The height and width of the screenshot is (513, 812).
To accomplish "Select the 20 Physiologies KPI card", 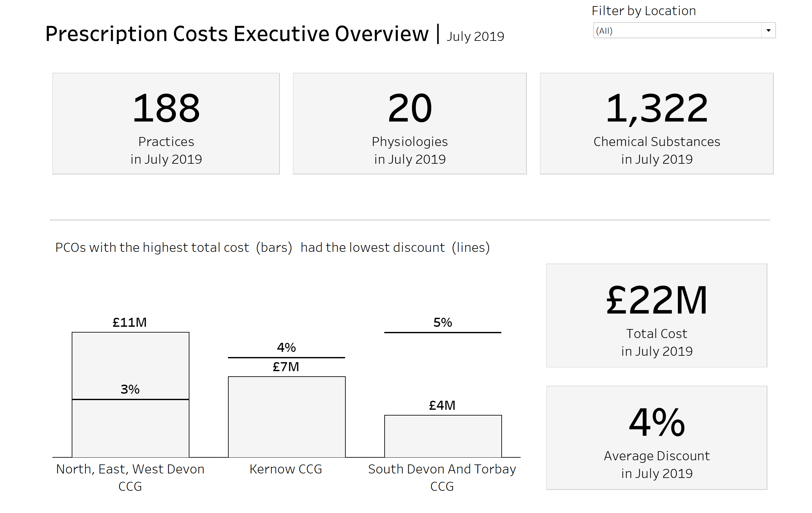I will click(x=409, y=124).
